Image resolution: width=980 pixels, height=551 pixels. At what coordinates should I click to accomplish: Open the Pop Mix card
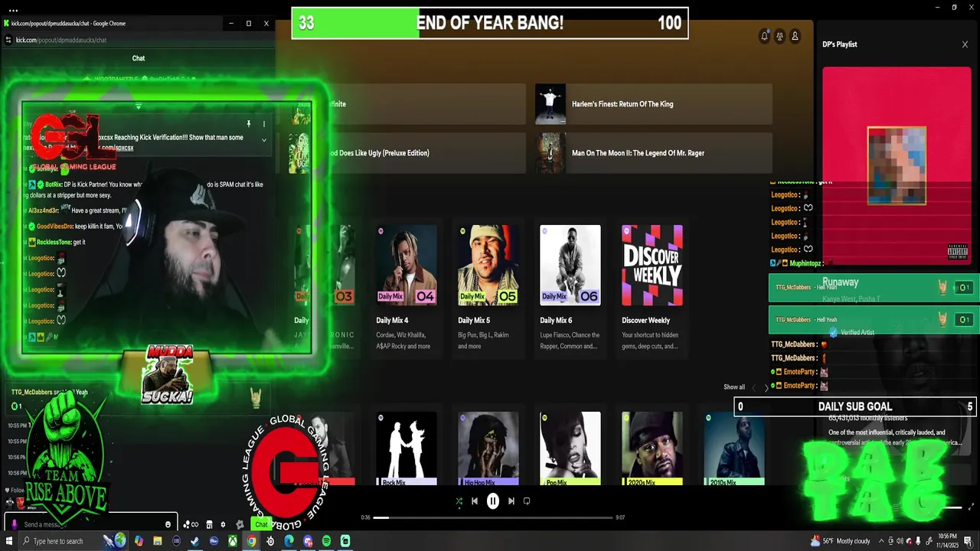(570, 448)
